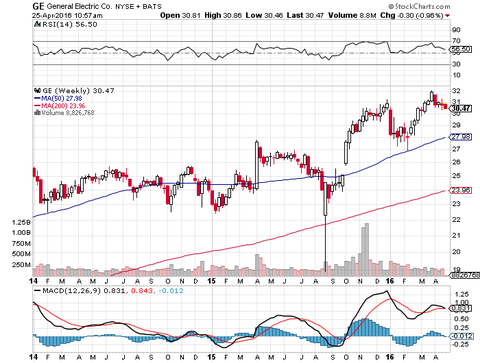The image size is (480, 363).
Task: Click the StockCharts.com copyright label
Action: [419, 6]
